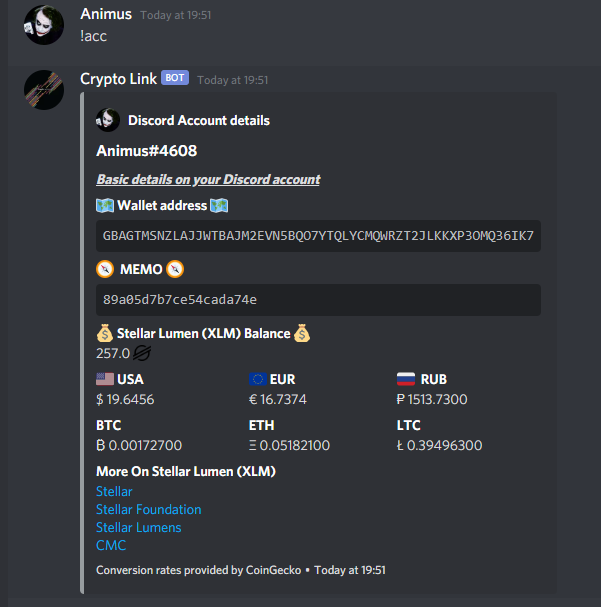The image size is (601, 607).
Task: Open the Crypto Link bot avatar
Action: [44, 90]
